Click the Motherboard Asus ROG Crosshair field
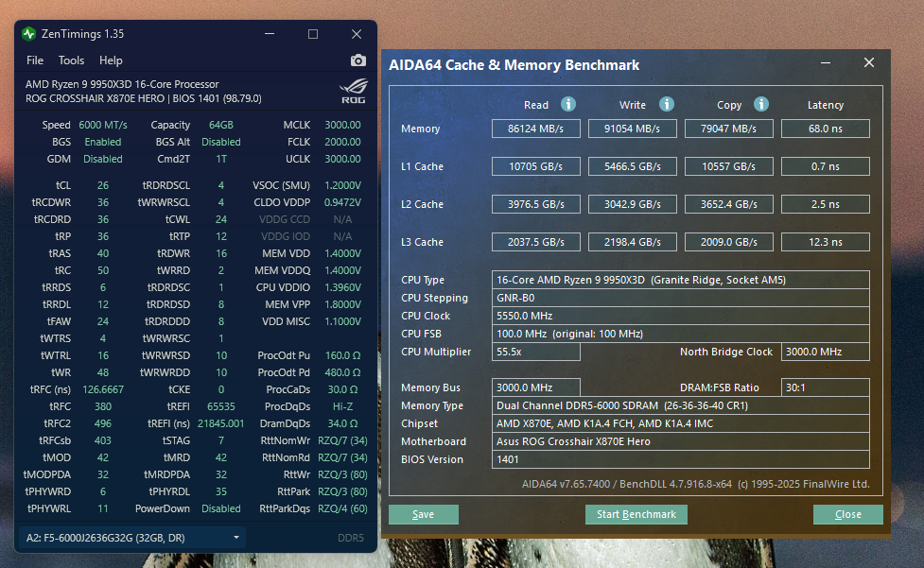The width and height of the screenshot is (924, 568). [681, 441]
